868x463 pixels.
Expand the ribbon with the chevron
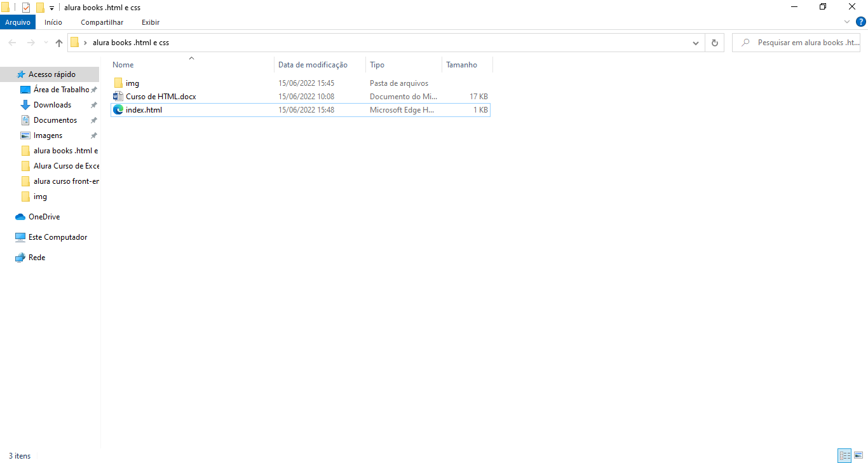[x=846, y=22]
